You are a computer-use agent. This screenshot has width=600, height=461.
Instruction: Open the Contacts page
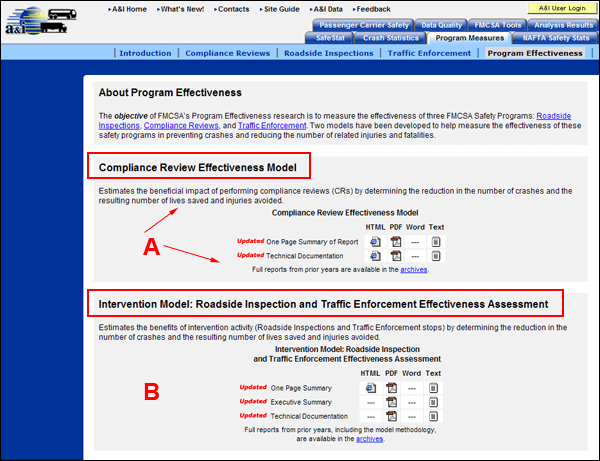point(233,9)
